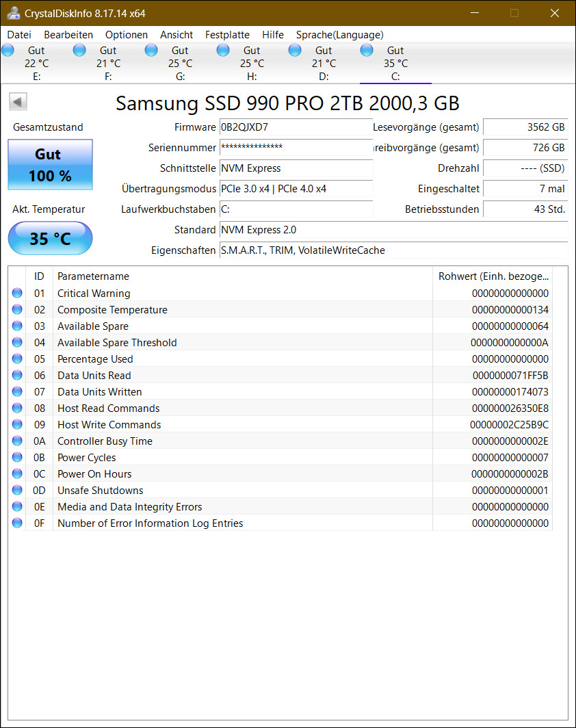Click the Gut 100 % health status button

(x=50, y=165)
